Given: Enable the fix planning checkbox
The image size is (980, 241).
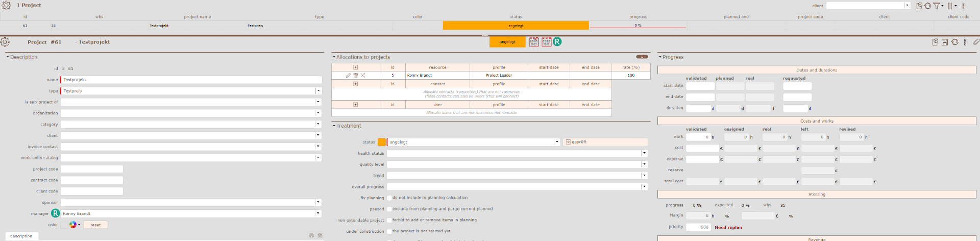Looking at the screenshot, I should [389, 198].
